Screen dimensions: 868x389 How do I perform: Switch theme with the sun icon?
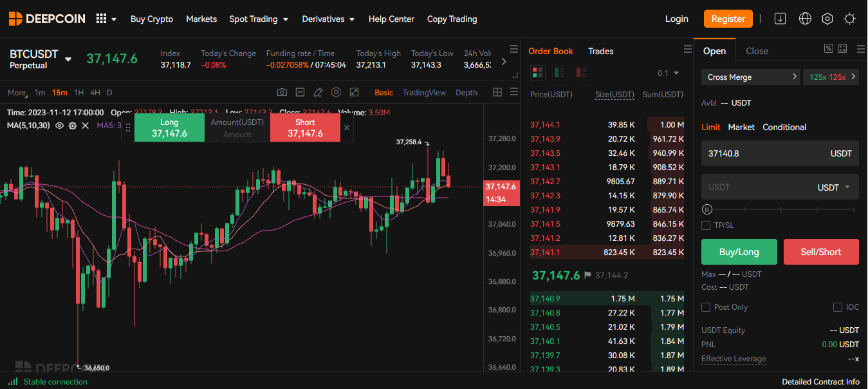point(850,19)
